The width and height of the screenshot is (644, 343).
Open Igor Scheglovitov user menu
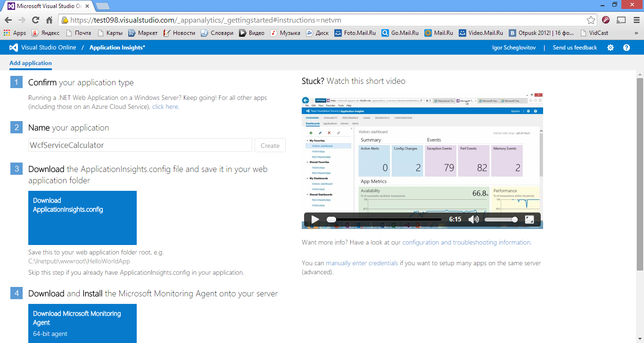[x=513, y=48]
